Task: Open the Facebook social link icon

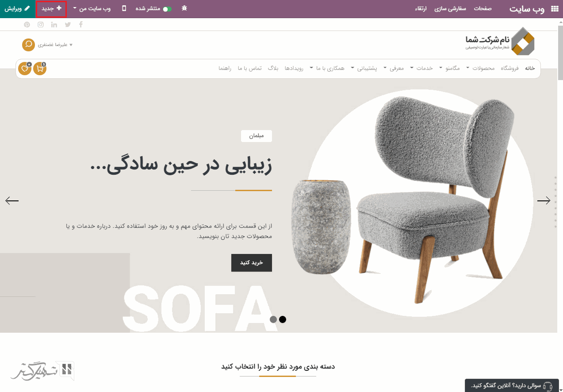Action: click(x=80, y=24)
